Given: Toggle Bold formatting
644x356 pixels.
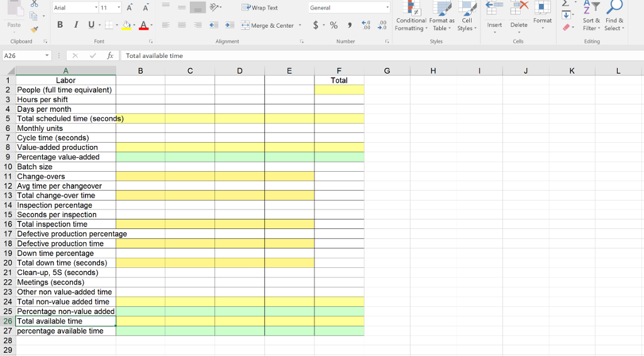Looking at the screenshot, I should tap(60, 25).
